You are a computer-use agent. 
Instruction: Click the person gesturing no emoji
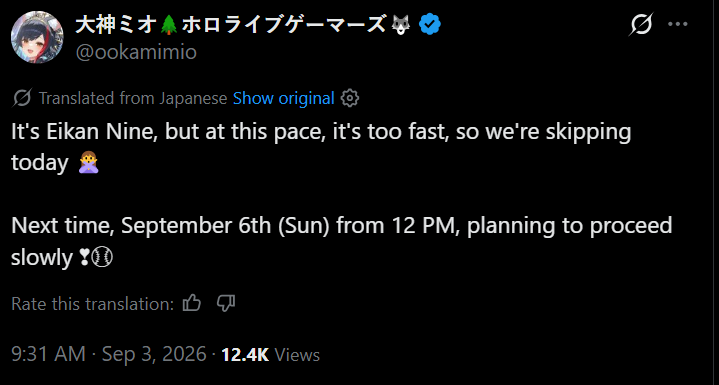tap(88, 163)
